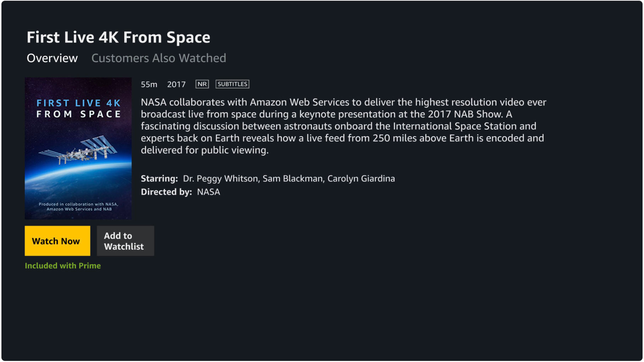The height and width of the screenshot is (362, 644).
Task: Select Dr. Peggy Whitson in the cast list
Action: 220,179
